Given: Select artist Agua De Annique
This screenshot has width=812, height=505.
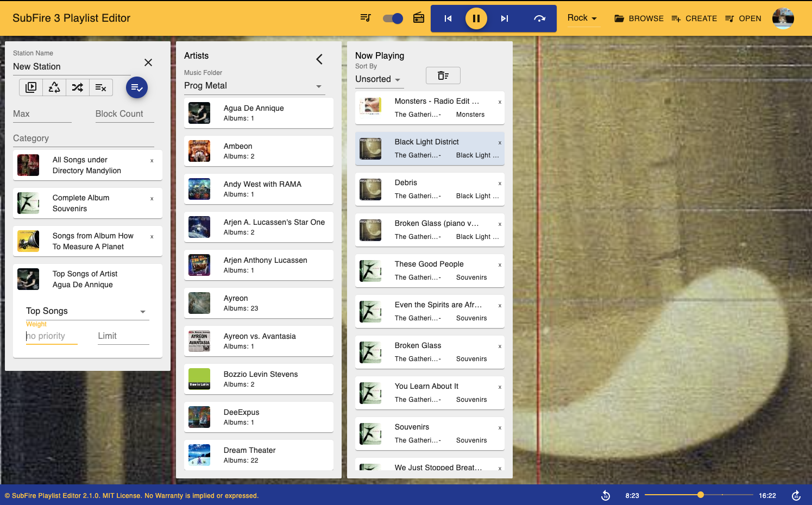Looking at the screenshot, I should click(259, 113).
